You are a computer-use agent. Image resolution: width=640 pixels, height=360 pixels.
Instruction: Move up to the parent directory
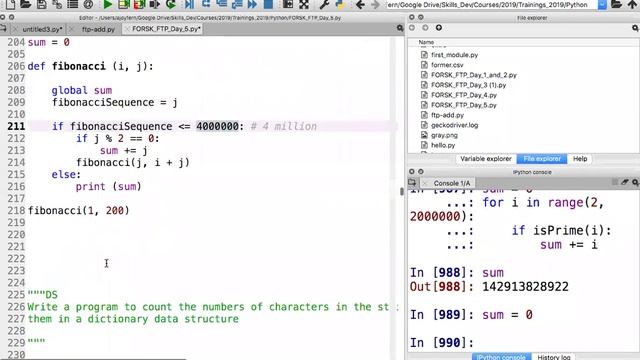pos(632,4)
